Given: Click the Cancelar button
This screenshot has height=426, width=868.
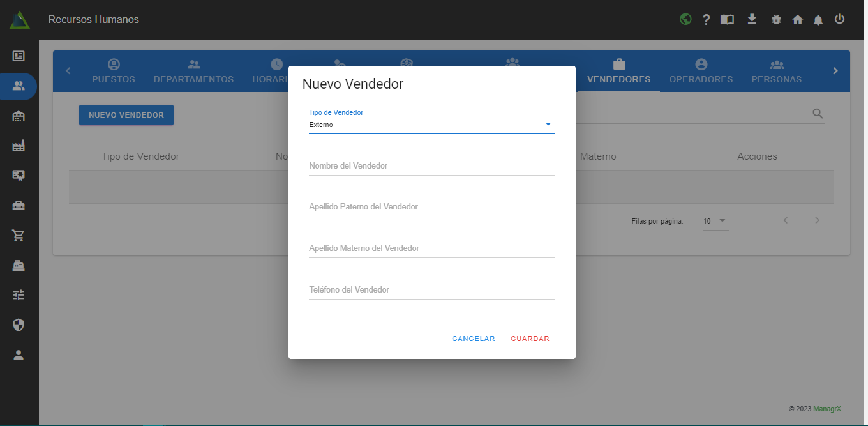Looking at the screenshot, I should tap(473, 339).
